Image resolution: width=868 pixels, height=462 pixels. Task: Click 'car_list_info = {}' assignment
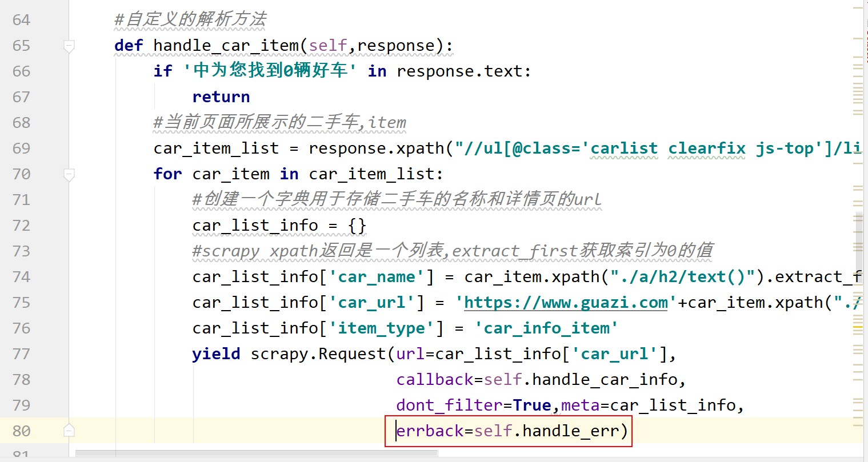279,226
